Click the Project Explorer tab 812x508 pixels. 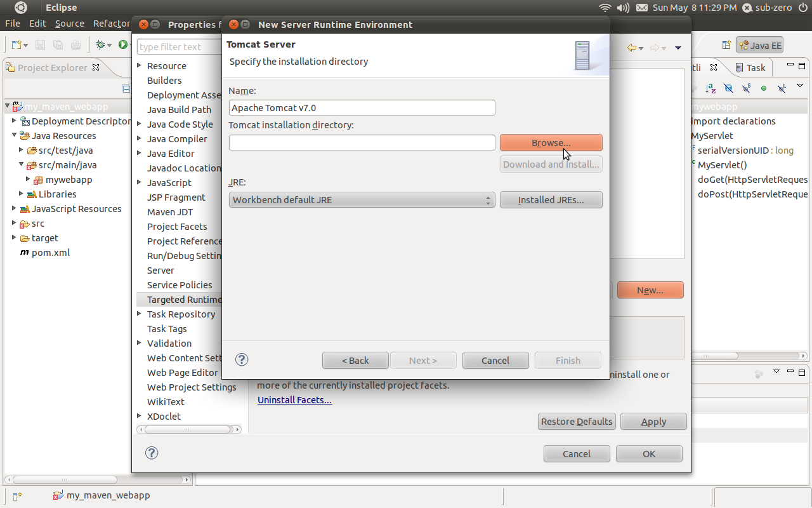[x=53, y=67]
